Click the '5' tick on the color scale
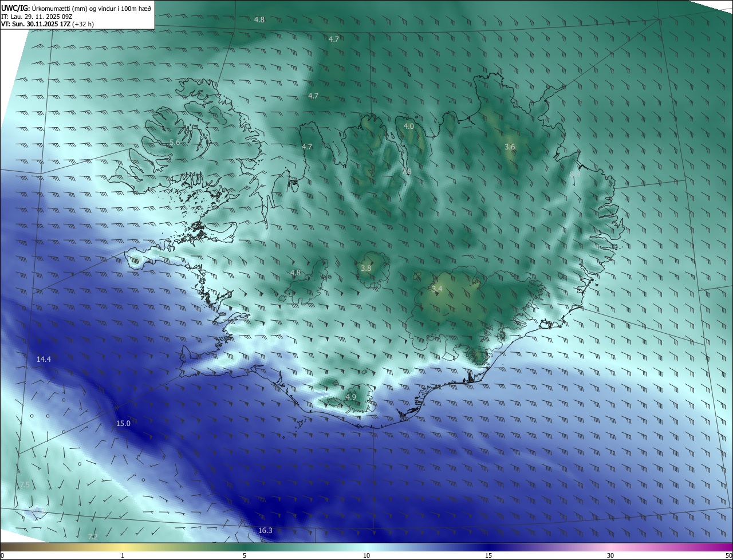Screen dimensions: 733x560 [245, 555]
